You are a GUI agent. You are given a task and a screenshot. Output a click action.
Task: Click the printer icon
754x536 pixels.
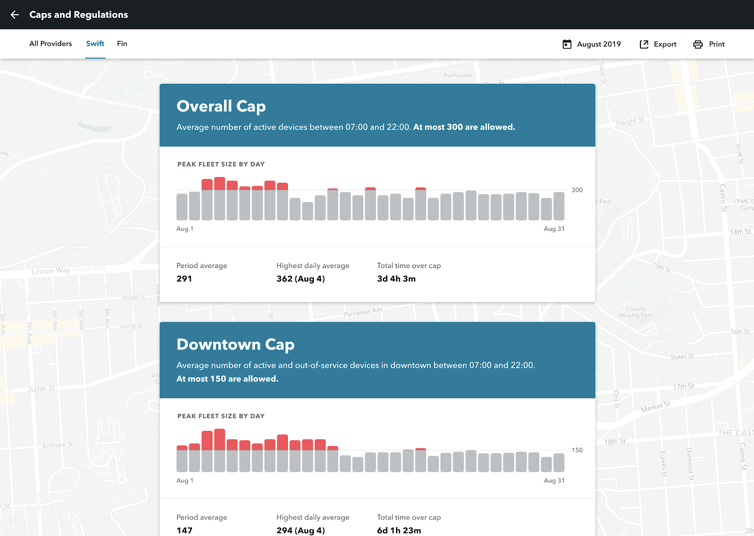(698, 44)
